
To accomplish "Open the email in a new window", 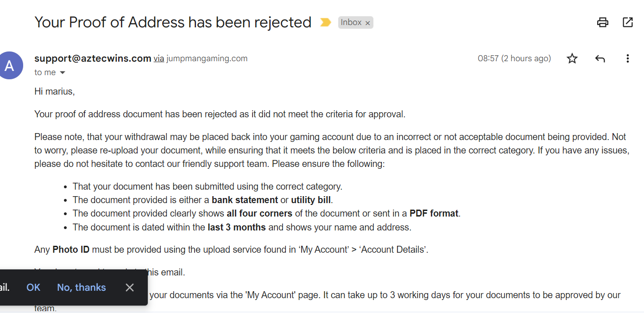I will pos(627,22).
